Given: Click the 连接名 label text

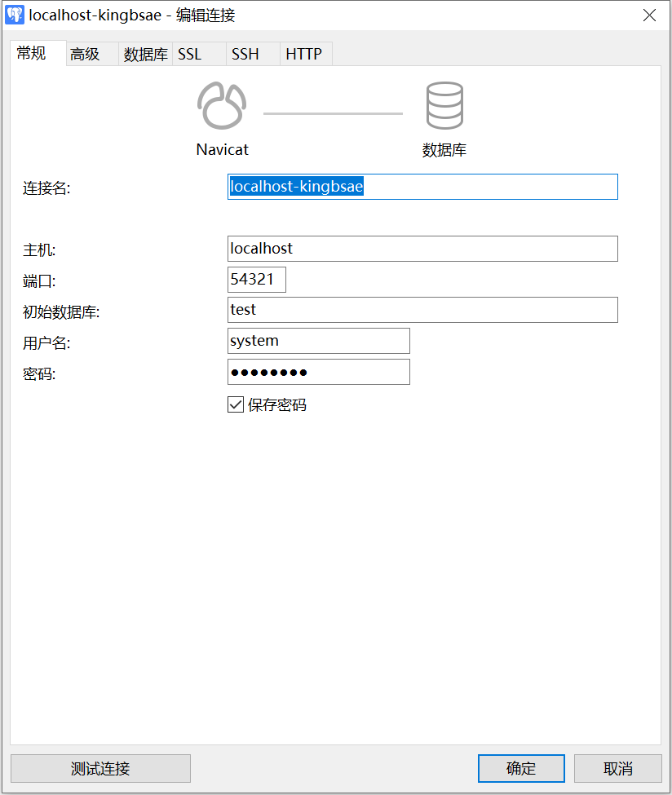Looking at the screenshot, I should tap(46, 188).
